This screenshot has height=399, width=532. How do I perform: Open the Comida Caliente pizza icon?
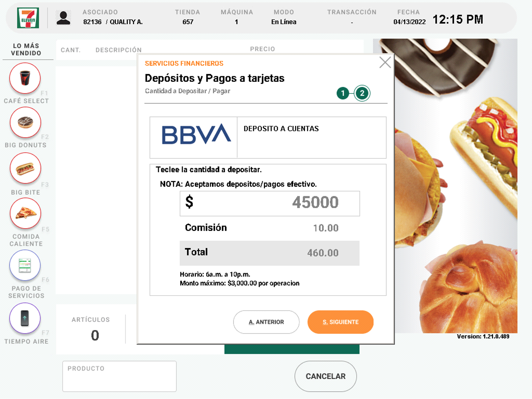click(x=25, y=213)
